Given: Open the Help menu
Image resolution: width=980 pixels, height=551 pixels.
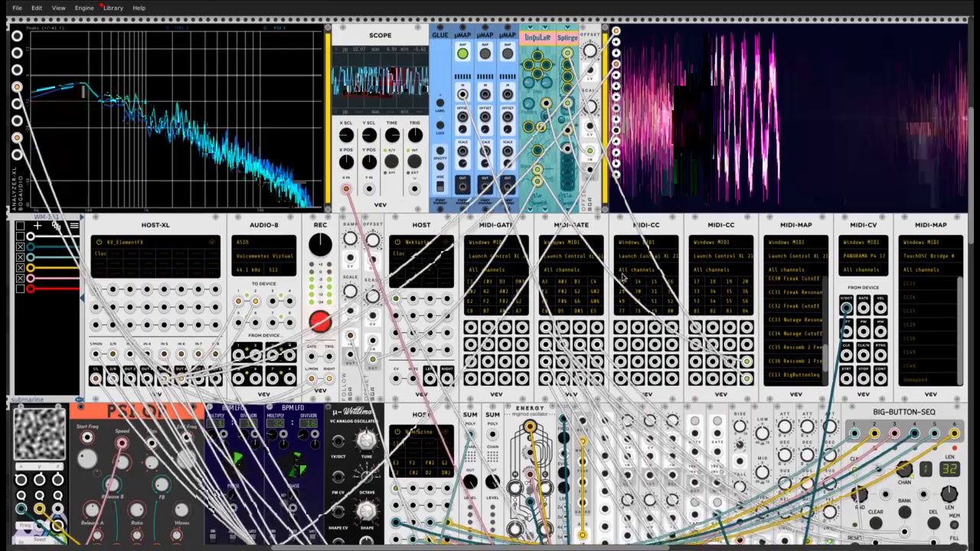Looking at the screenshot, I should (139, 8).
